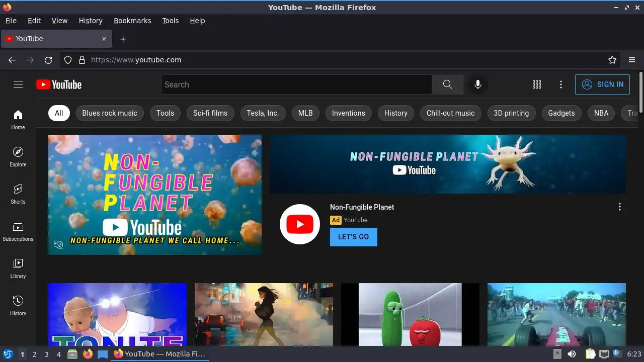Open Library in sidebar
This screenshot has height=362, width=644.
[x=18, y=268]
